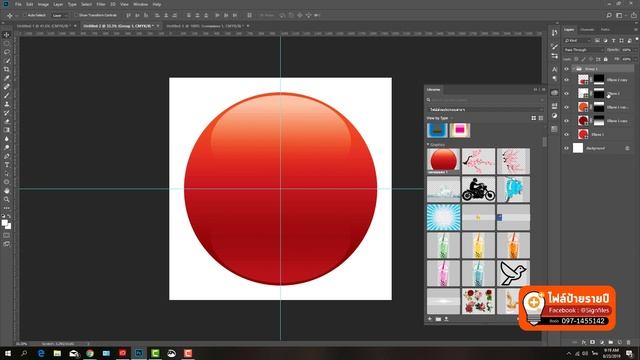Click the red sphere graphic thumbnail

[443, 160]
